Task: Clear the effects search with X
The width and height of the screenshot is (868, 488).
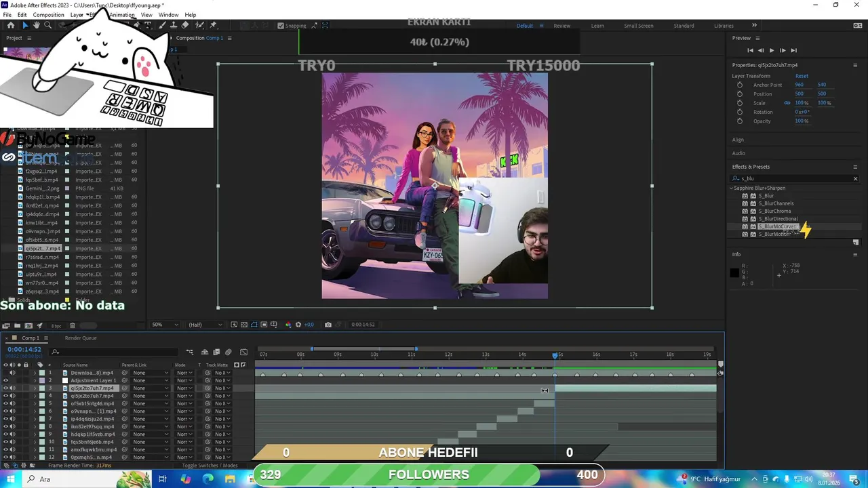Action: pyautogui.click(x=855, y=179)
